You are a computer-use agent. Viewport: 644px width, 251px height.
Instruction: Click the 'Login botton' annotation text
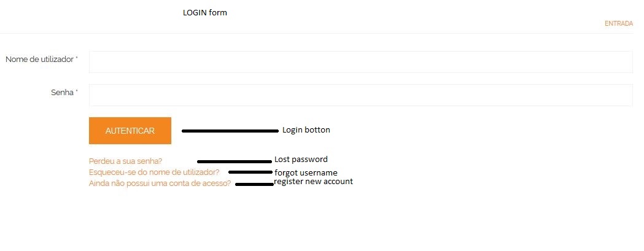tap(306, 130)
